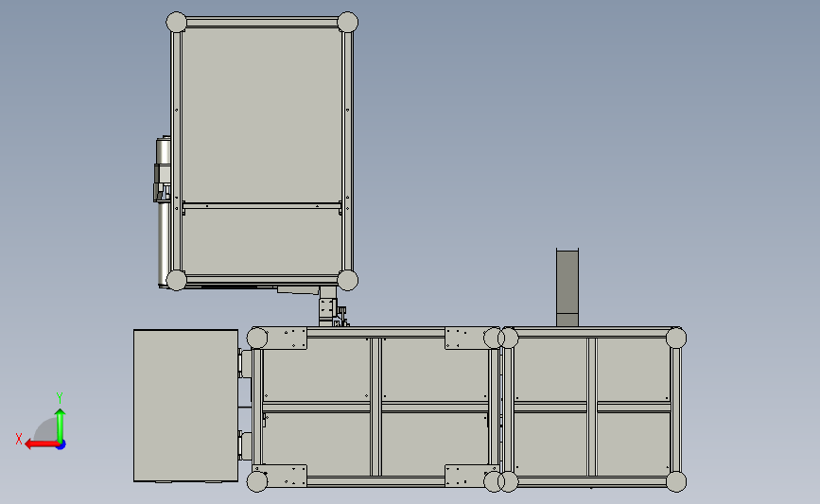Select the bottom-right corner bracket plate of middle frame

(x=471, y=476)
